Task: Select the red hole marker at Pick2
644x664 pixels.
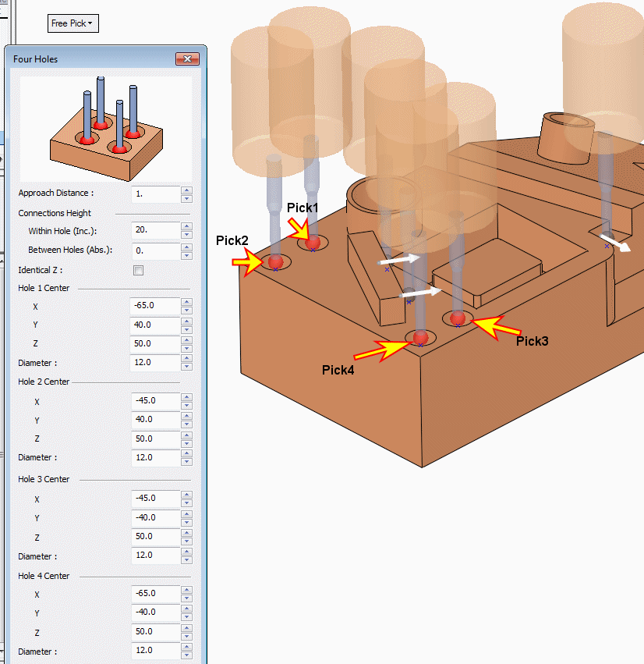Action: (x=275, y=261)
